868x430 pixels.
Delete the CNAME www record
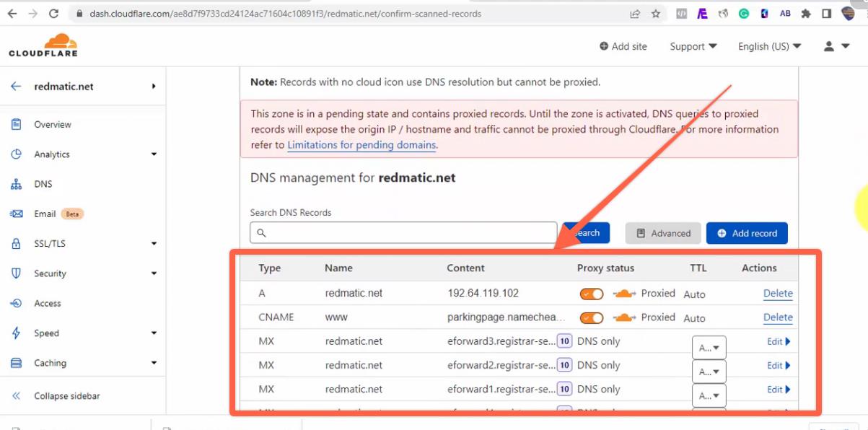tap(778, 317)
